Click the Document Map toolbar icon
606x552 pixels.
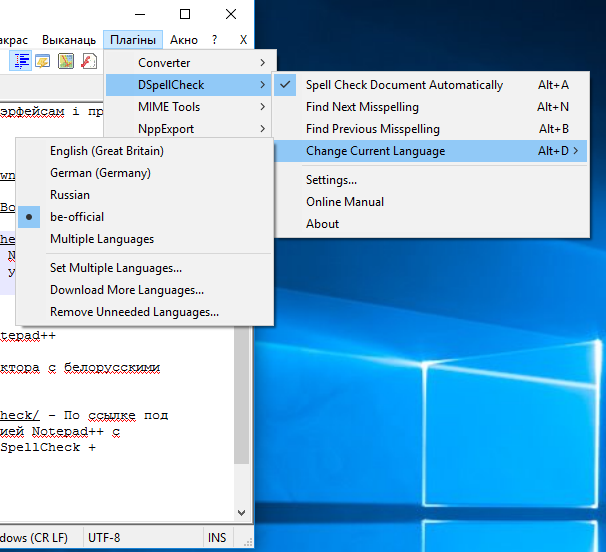point(66,61)
